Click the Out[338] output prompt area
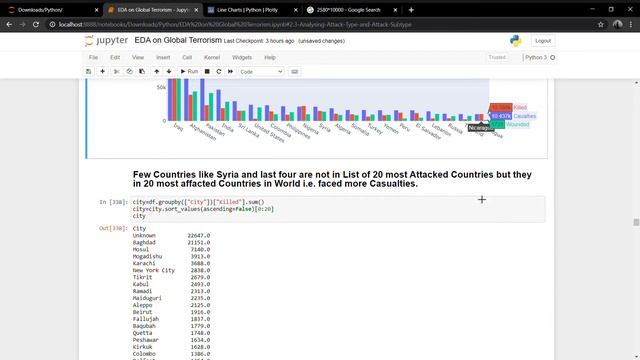 coord(113,228)
